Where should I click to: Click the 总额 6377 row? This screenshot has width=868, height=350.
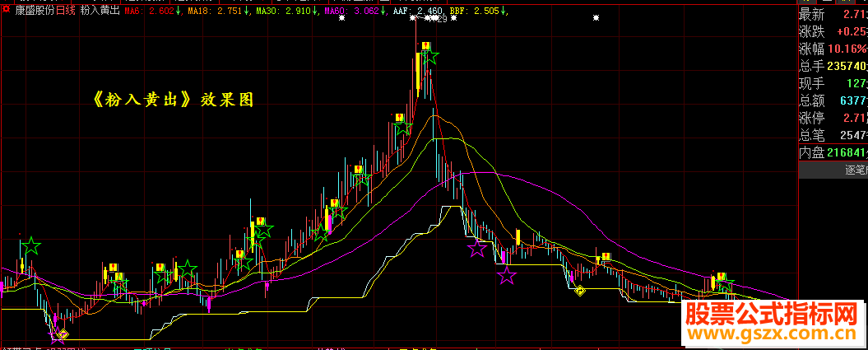(x=833, y=100)
